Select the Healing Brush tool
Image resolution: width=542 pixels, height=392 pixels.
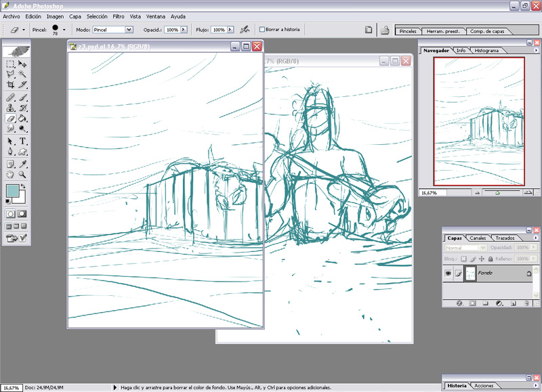click(10, 97)
